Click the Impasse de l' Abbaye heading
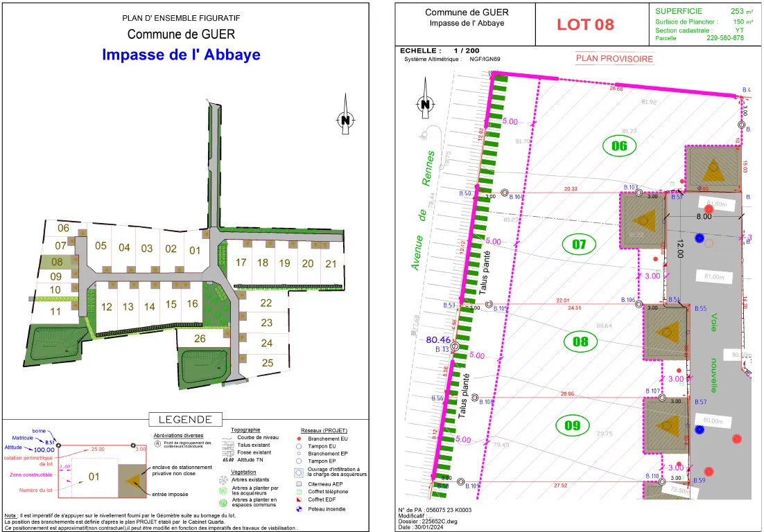This screenshot has width=764, height=532. (x=182, y=55)
